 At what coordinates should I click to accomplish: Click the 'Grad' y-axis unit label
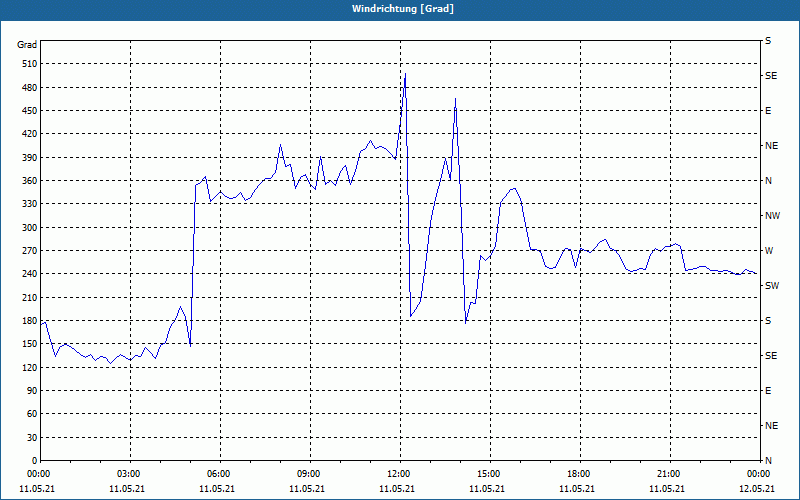click(27, 45)
